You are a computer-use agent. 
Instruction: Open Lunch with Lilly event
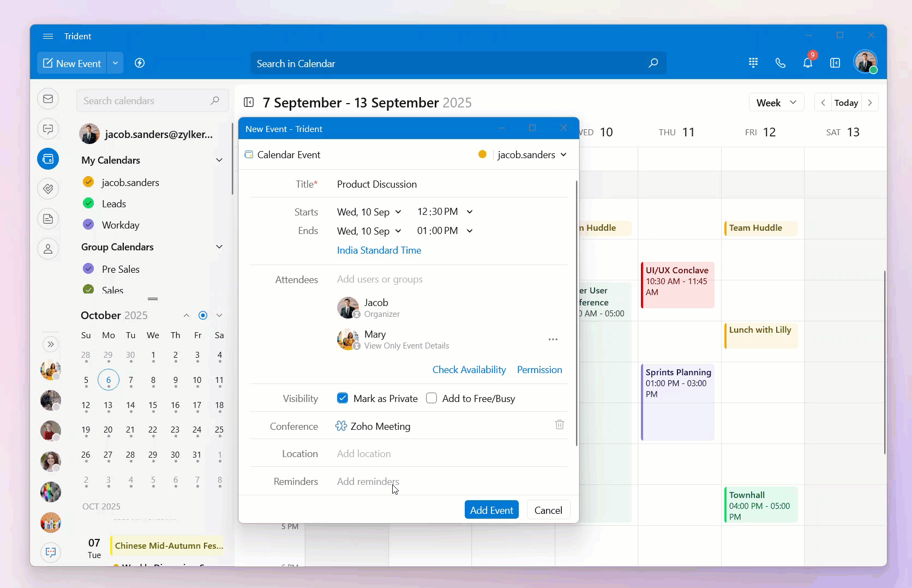coord(761,335)
